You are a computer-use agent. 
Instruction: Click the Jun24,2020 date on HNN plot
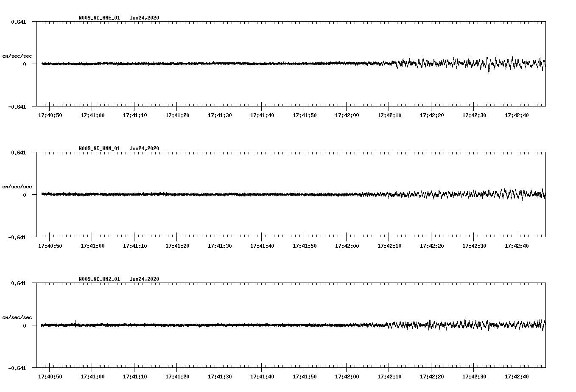pyautogui.click(x=145, y=148)
